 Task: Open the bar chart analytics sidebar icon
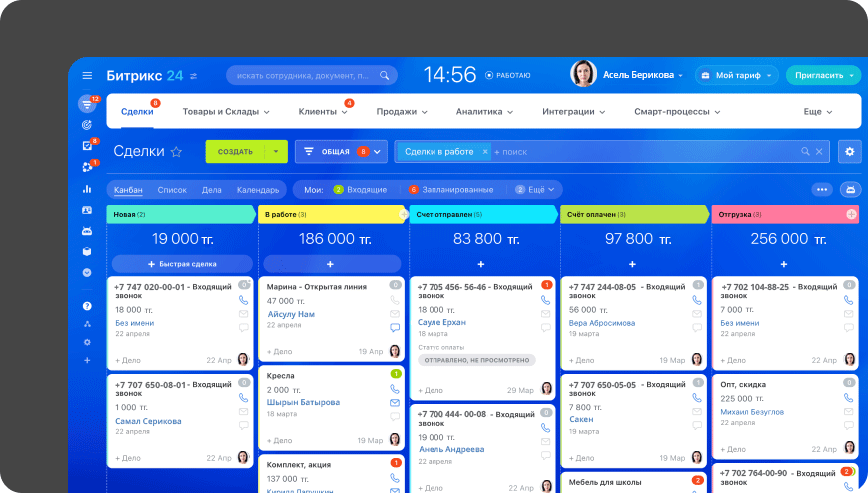(x=87, y=189)
